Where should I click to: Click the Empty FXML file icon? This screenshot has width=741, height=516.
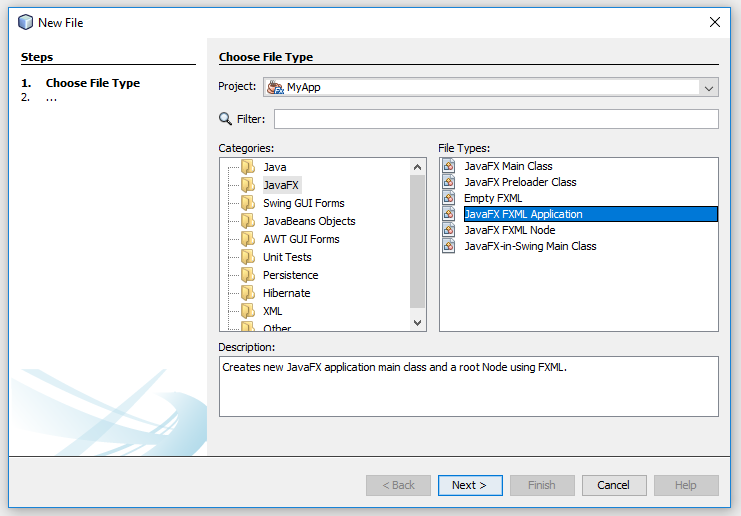click(x=448, y=198)
